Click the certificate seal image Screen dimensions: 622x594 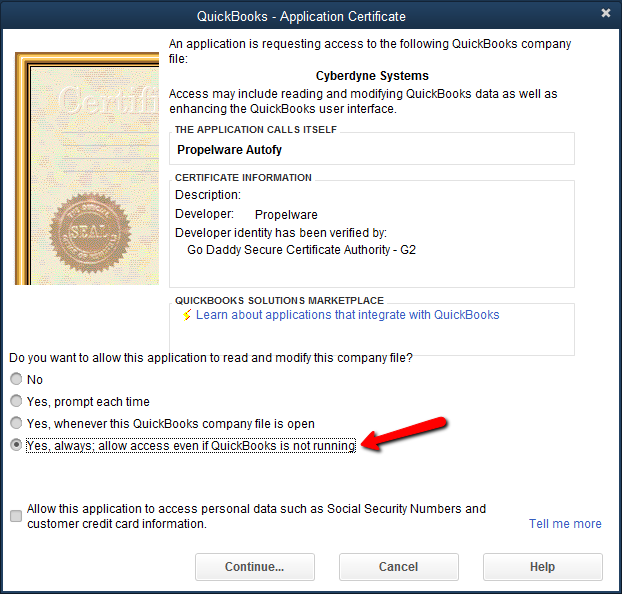(90, 233)
